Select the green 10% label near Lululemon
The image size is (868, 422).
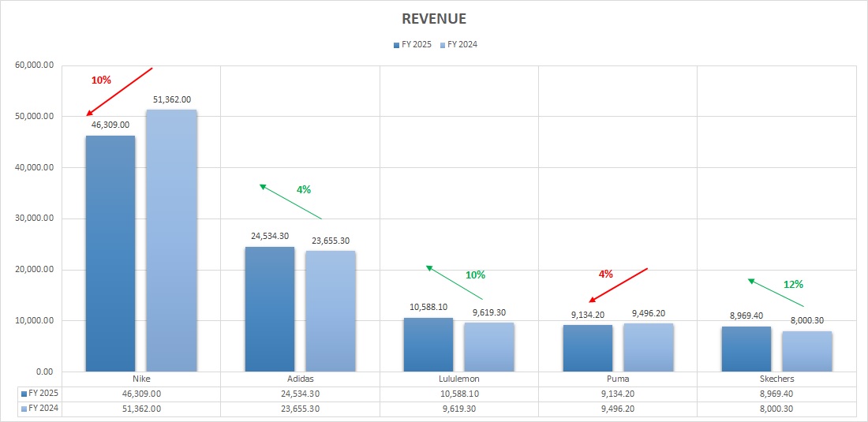(x=475, y=274)
